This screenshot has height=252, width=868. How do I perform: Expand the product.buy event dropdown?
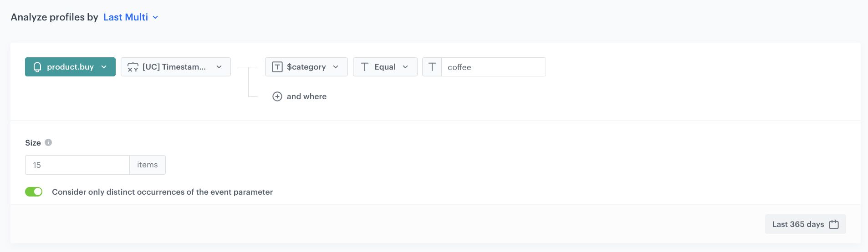104,67
